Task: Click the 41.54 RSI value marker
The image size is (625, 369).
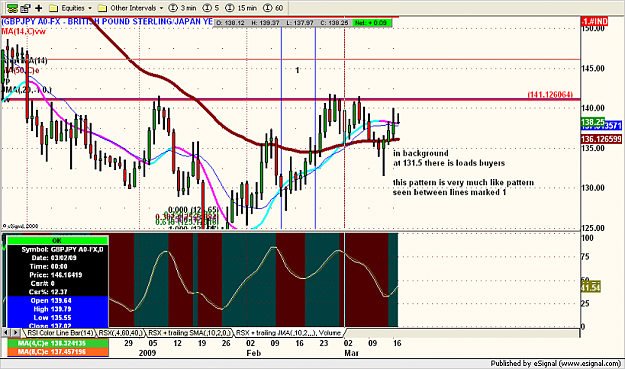Action: (x=590, y=287)
